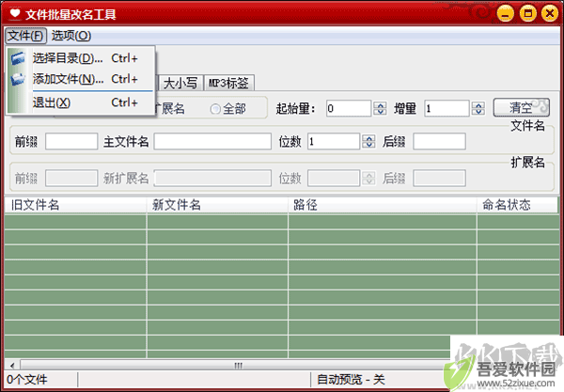This screenshot has width=564, height=392.
Task: Click the folder icon beside 选择目录
Action: (18, 58)
